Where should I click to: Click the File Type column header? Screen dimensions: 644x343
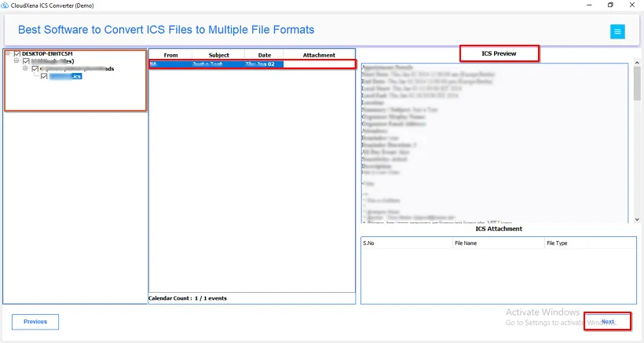pyautogui.click(x=590, y=243)
